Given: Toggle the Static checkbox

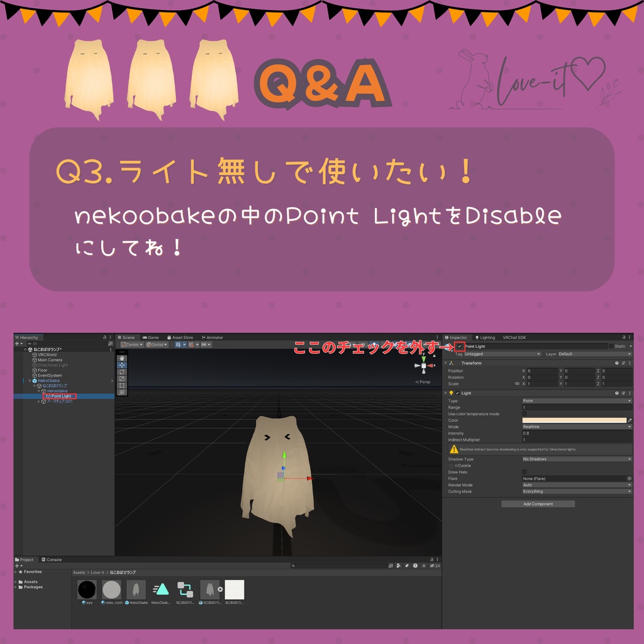Looking at the screenshot, I should tap(611, 347).
